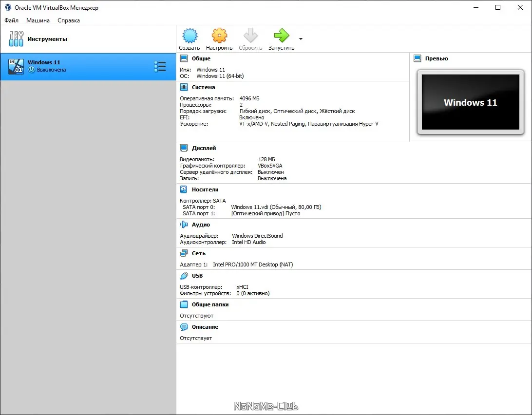Open the Общие section heading link
This screenshot has width=532, height=415.
(x=201, y=58)
